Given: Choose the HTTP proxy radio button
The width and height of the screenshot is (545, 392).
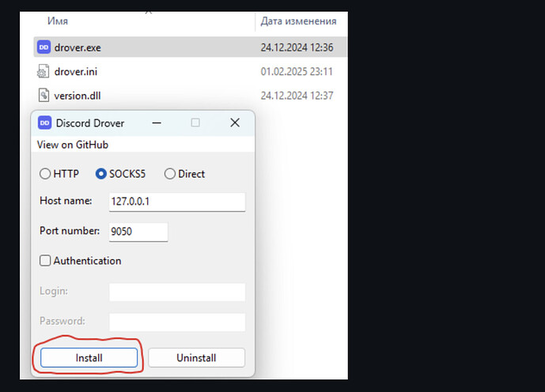Looking at the screenshot, I should 45,174.
